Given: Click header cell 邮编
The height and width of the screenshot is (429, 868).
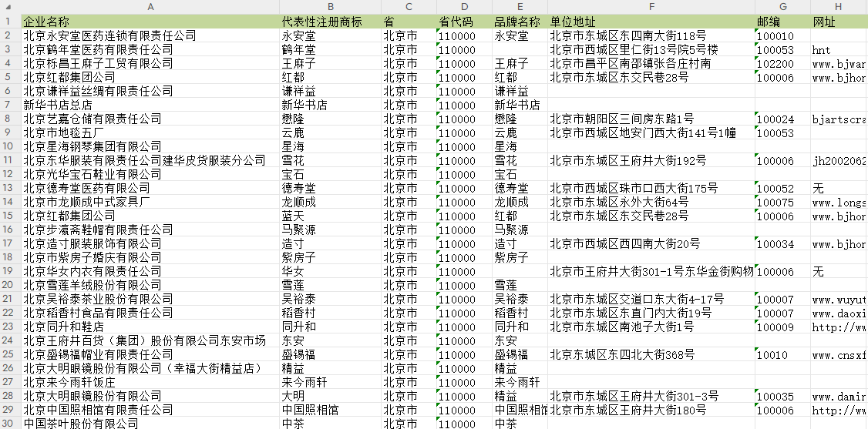Looking at the screenshot, I should (x=782, y=22).
